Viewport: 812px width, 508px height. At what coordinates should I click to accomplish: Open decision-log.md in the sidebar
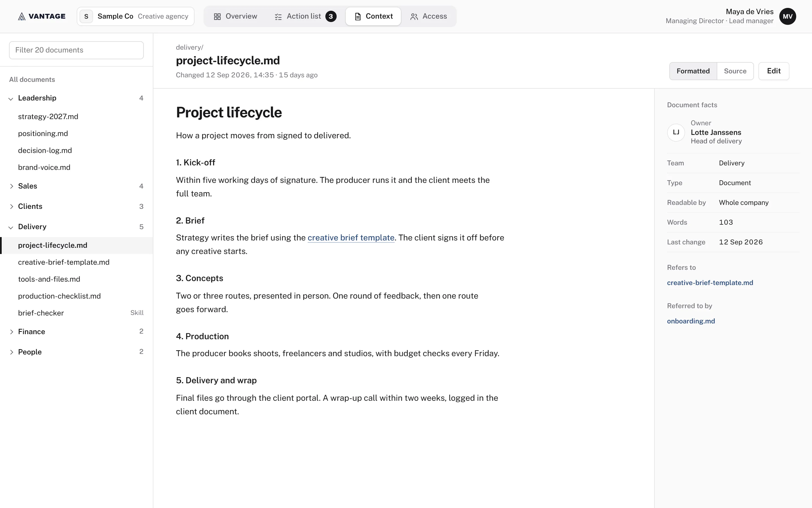pyautogui.click(x=76, y=150)
